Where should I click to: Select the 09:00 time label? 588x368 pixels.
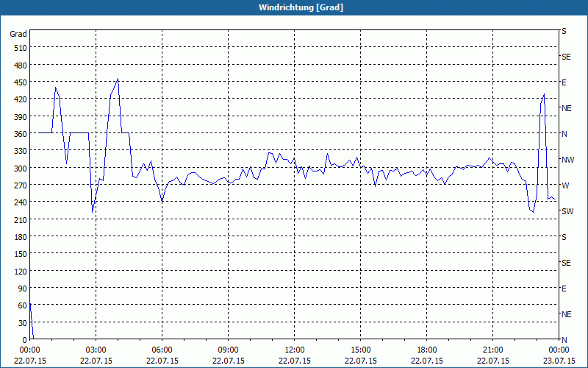tap(228, 350)
